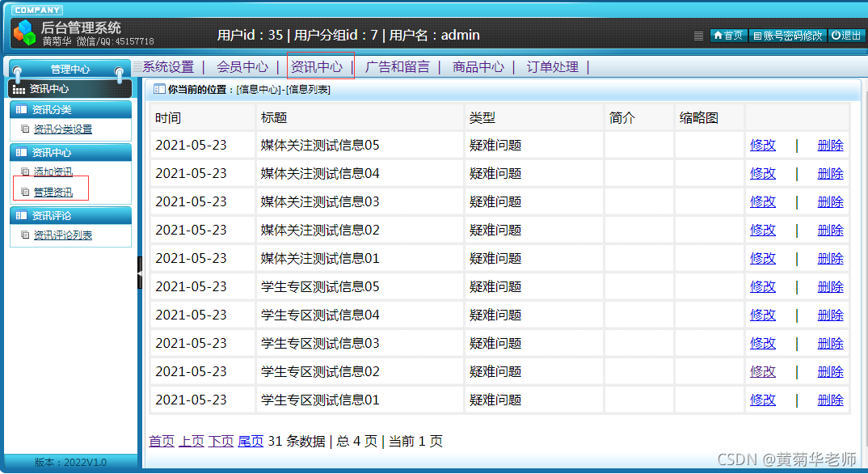Click the power icon on the 退出 button
The height and width of the screenshot is (474, 868).
point(833,35)
